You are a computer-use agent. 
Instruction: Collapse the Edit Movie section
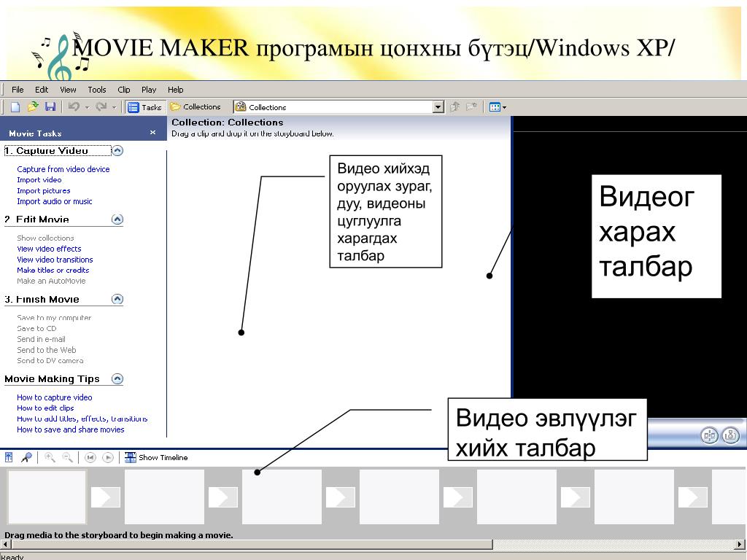(x=117, y=219)
